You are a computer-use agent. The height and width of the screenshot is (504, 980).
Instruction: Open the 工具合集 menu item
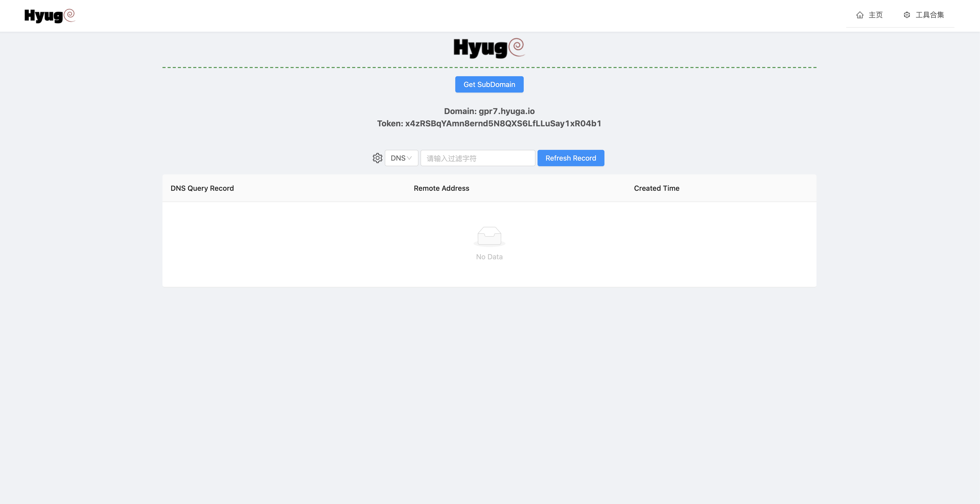[x=929, y=15]
